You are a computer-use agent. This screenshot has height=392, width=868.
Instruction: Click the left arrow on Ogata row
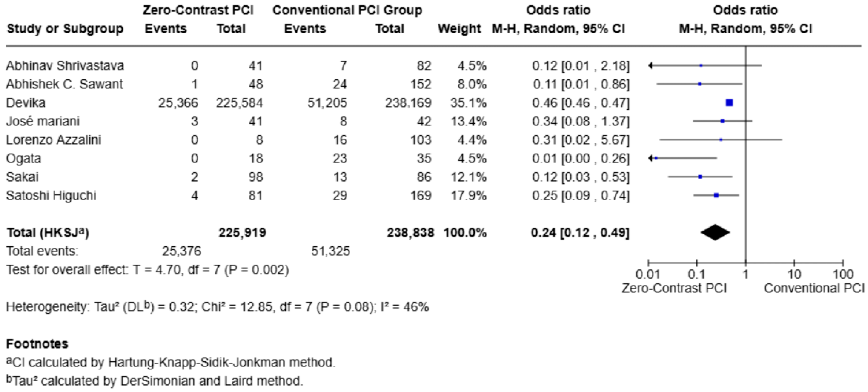coord(650,158)
